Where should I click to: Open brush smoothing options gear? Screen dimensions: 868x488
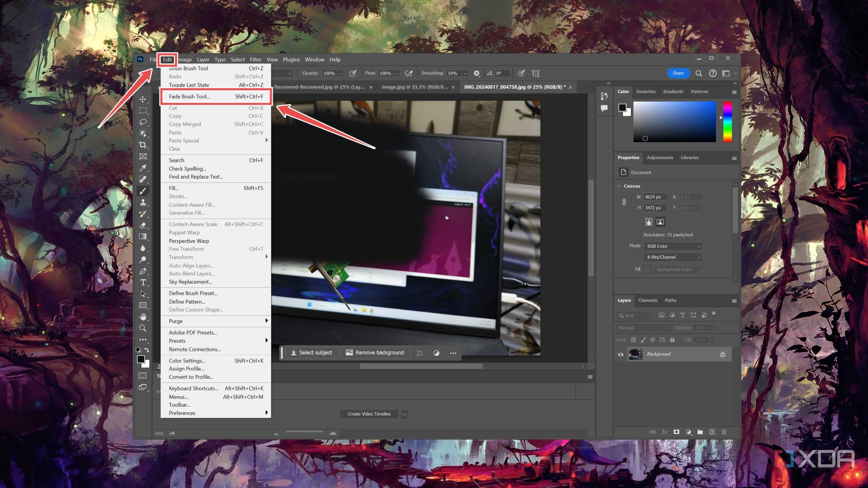coord(477,73)
